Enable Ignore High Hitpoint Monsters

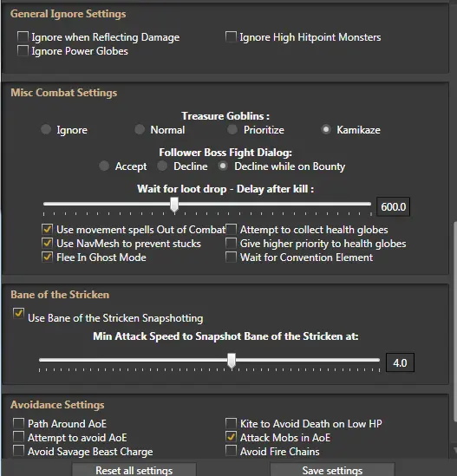231,36
